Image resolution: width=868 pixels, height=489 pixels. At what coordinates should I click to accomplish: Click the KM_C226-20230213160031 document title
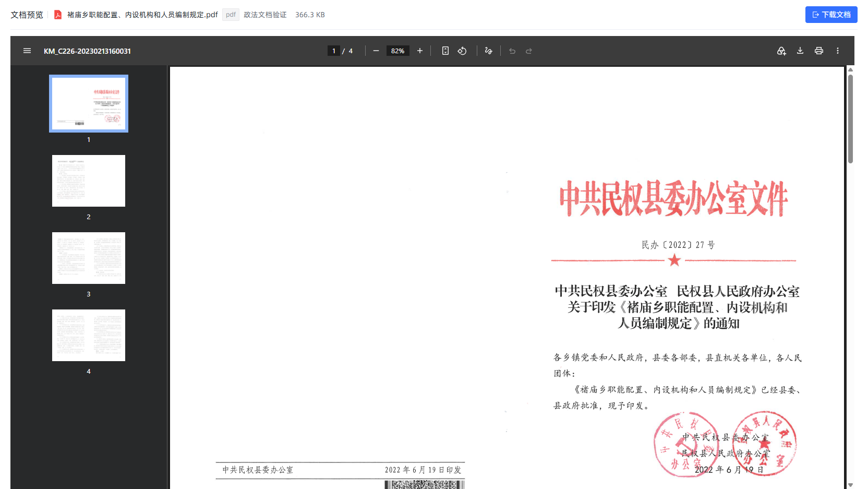87,51
